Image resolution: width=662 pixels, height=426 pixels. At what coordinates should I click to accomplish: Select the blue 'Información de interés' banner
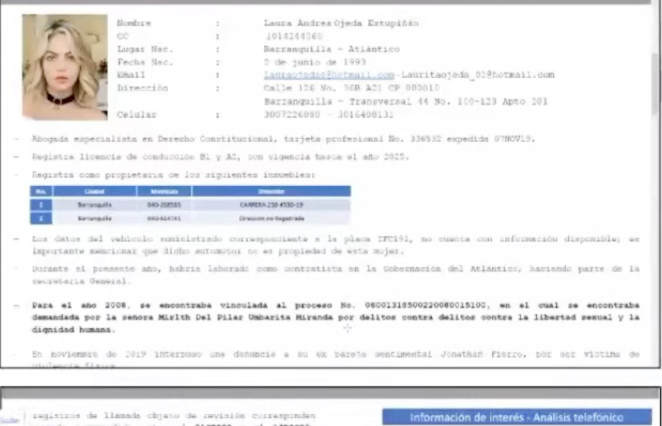[517, 416]
